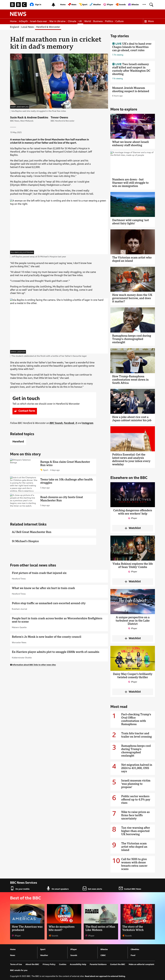Click the BBC logo in the header
This screenshot has width=165, height=980.
[18, 5]
